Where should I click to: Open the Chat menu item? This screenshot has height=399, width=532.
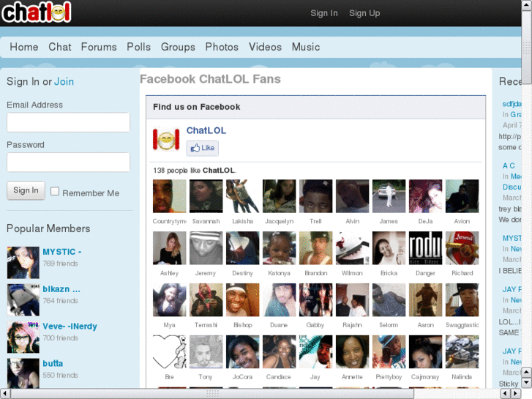tap(60, 47)
